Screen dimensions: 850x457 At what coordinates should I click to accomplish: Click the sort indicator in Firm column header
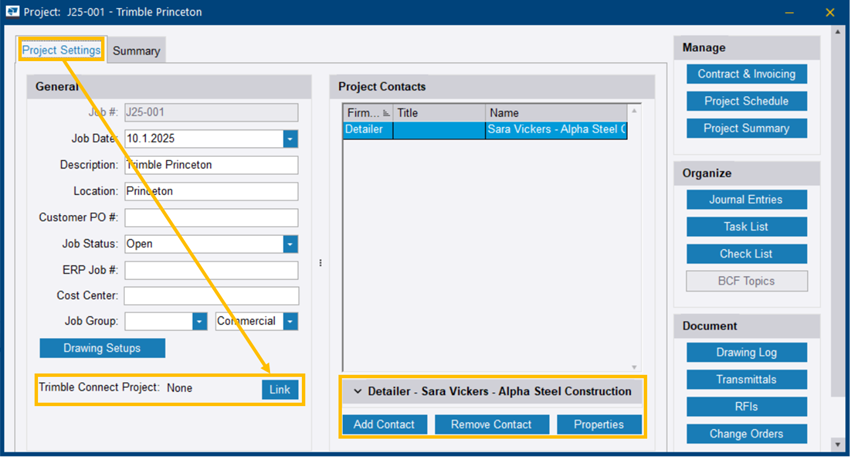pyautogui.click(x=386, y=113)
